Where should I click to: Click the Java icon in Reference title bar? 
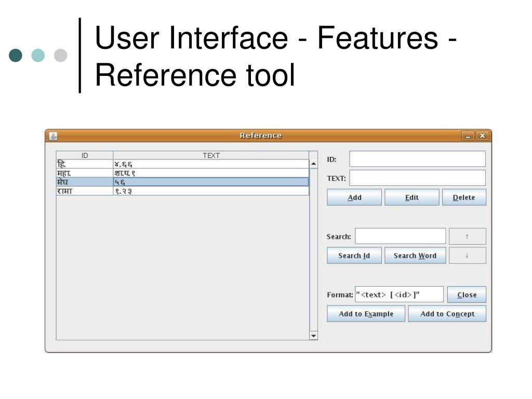tap(53, 136)
